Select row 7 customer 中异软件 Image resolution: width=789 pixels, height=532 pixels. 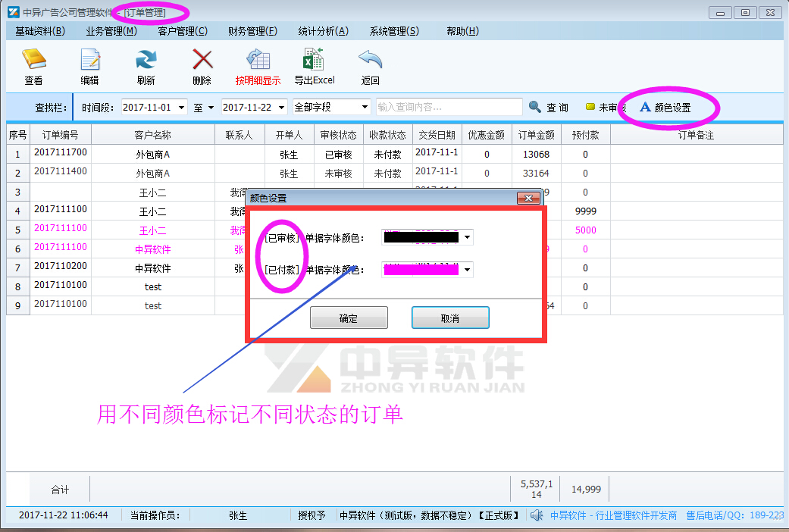153,268
